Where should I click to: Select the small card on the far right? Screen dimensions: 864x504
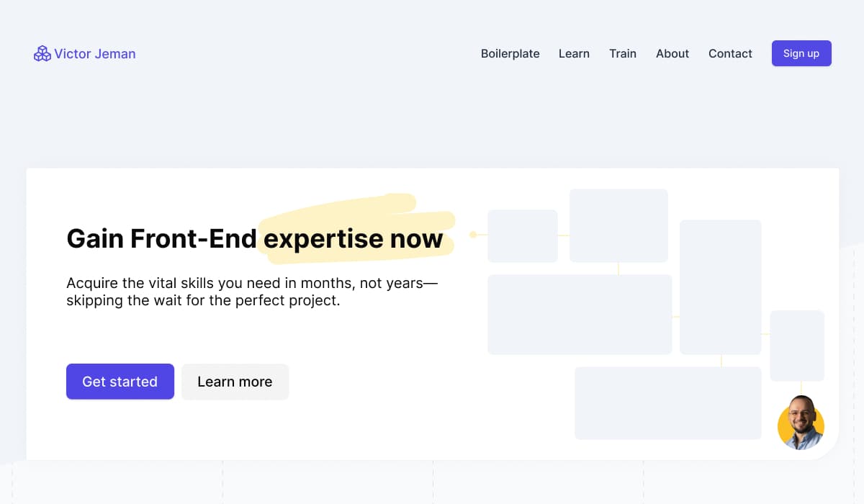point(797,346)
